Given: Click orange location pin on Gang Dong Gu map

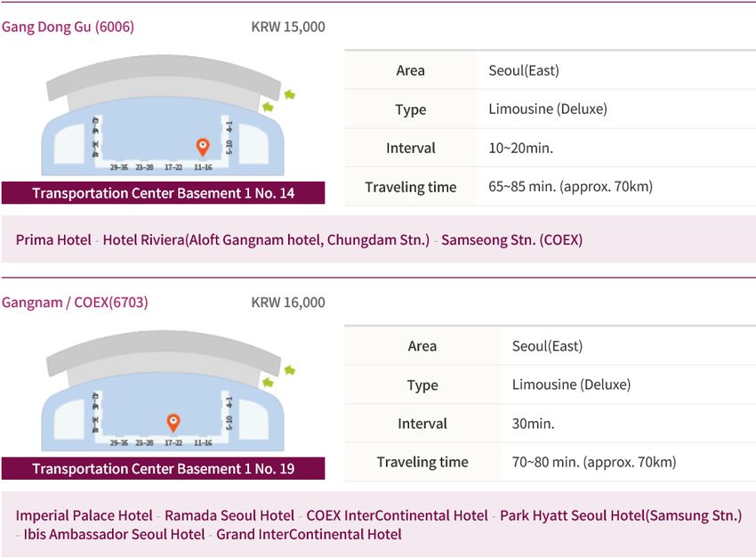Looking at the screenshot, I should click(x=203, y=147).
